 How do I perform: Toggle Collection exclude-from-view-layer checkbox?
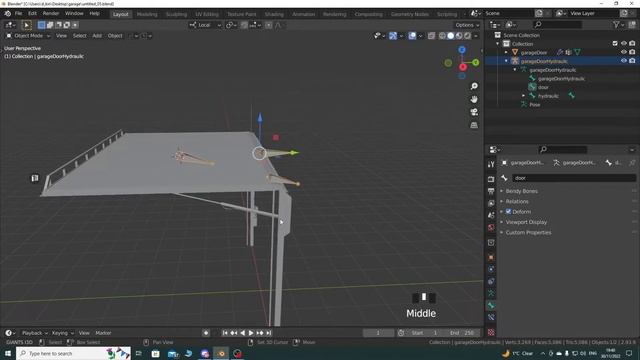(615, 43)
